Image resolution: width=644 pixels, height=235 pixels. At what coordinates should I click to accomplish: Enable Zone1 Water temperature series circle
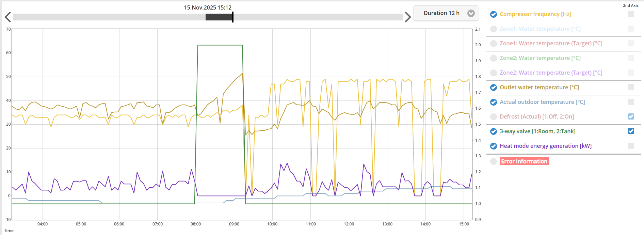click(493, 29)
